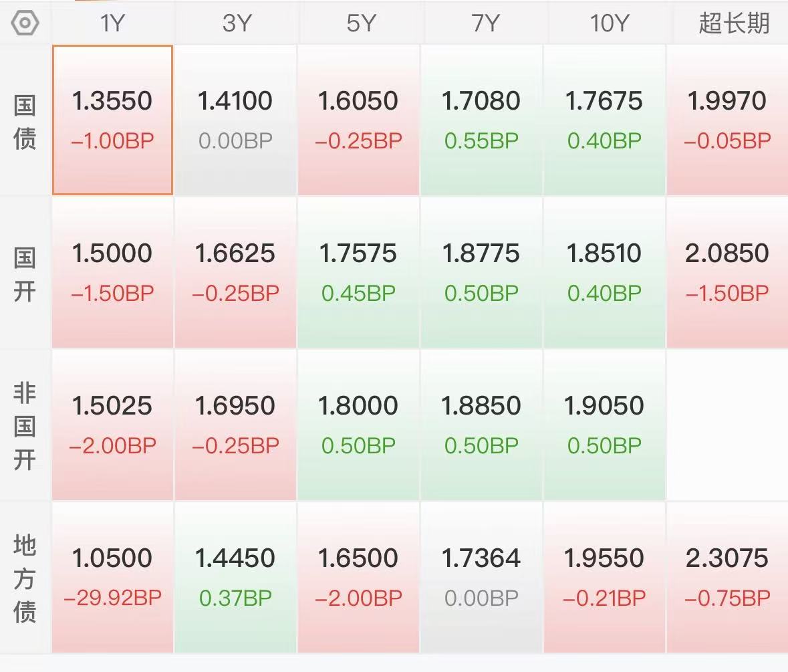Screen dimensions: 788x672
Task: Click 地方债 7Y cell 1.7364
Action: [481, 578]
